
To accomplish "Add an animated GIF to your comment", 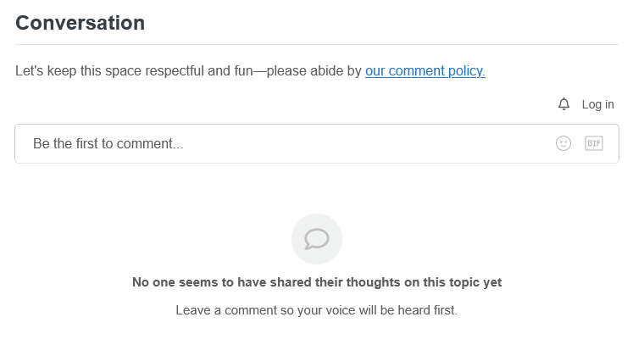I will point(594,144).
